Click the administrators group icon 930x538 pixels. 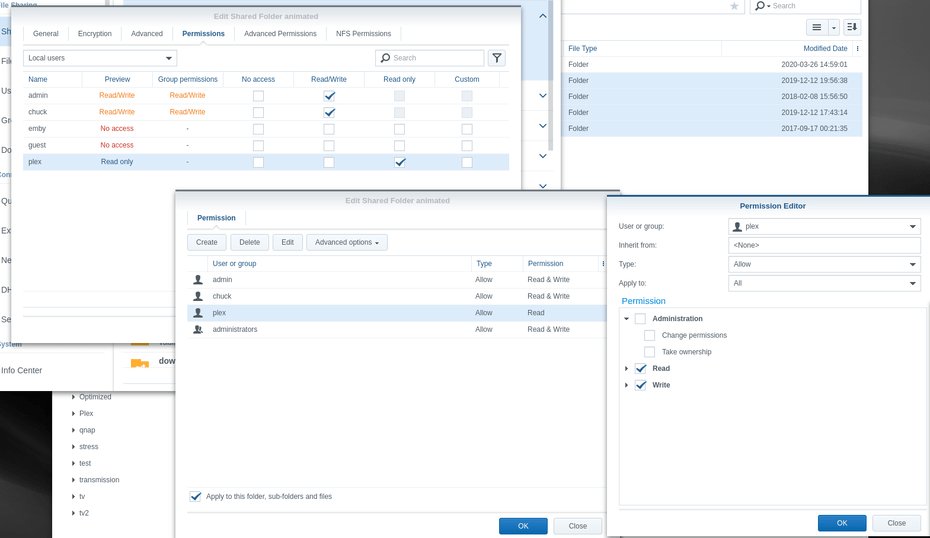198,329
